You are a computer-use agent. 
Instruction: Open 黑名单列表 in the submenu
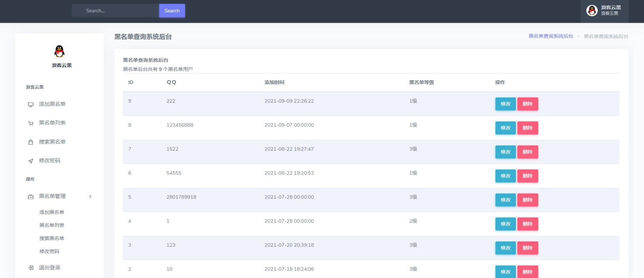point(52,225)
